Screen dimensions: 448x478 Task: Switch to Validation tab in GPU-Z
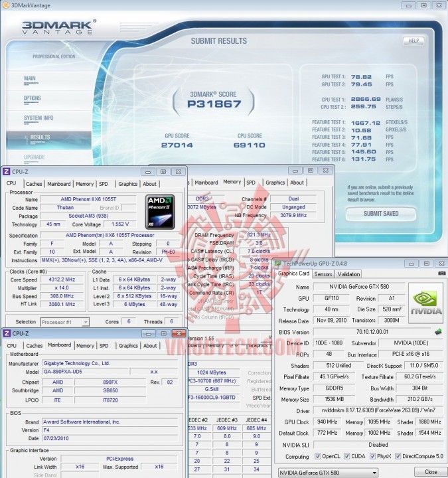(x=348, y=274)
